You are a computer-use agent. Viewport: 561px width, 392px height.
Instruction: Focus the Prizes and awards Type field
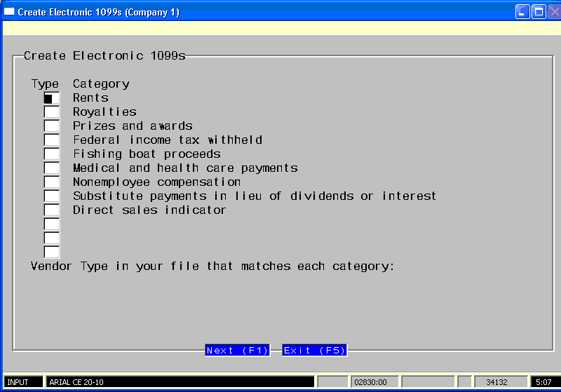pyautogui.click(x=52, y=126)
